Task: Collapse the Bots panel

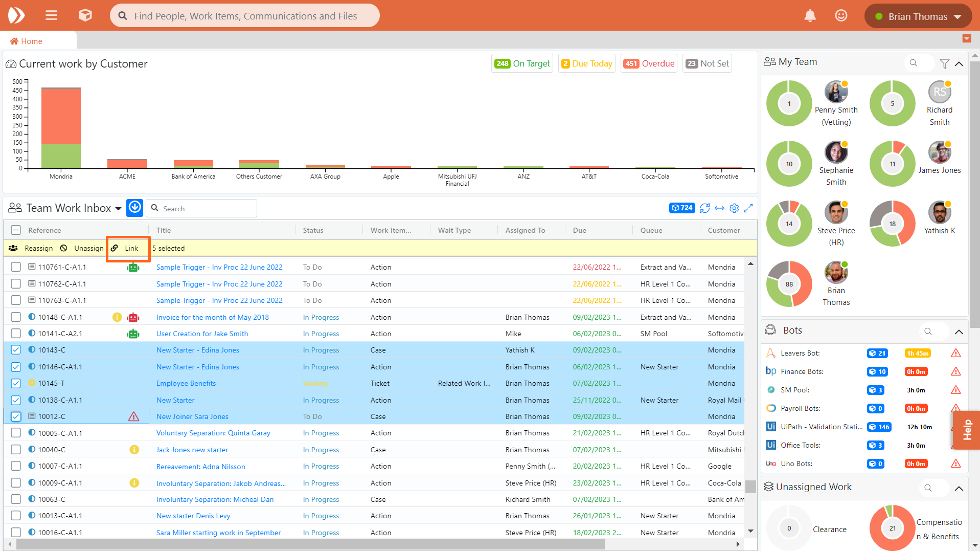Action: point(959,332)
